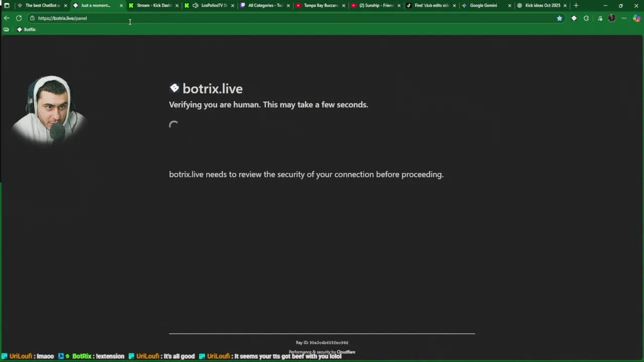Close the Kick ideas Oct 2025 tab
Image resolution: width=644 pixels, height=362 pixels.
(x=565, y=6)
